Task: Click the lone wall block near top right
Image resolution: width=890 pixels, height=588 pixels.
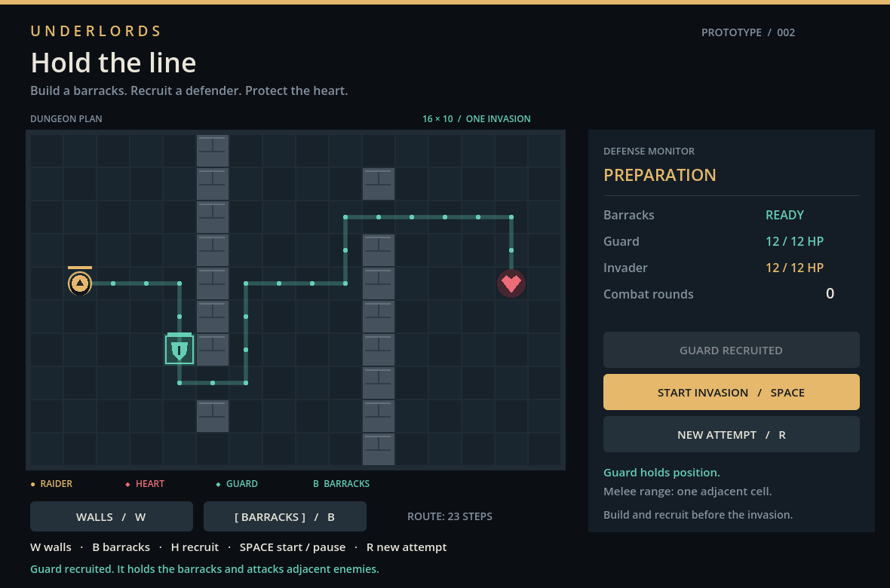Action: (x=379, y=184)
